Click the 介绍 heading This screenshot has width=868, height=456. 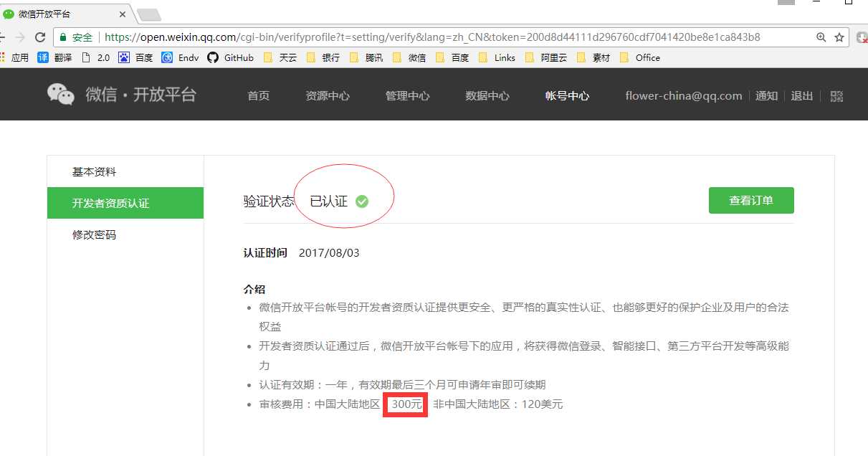click(x=254, y=289)
